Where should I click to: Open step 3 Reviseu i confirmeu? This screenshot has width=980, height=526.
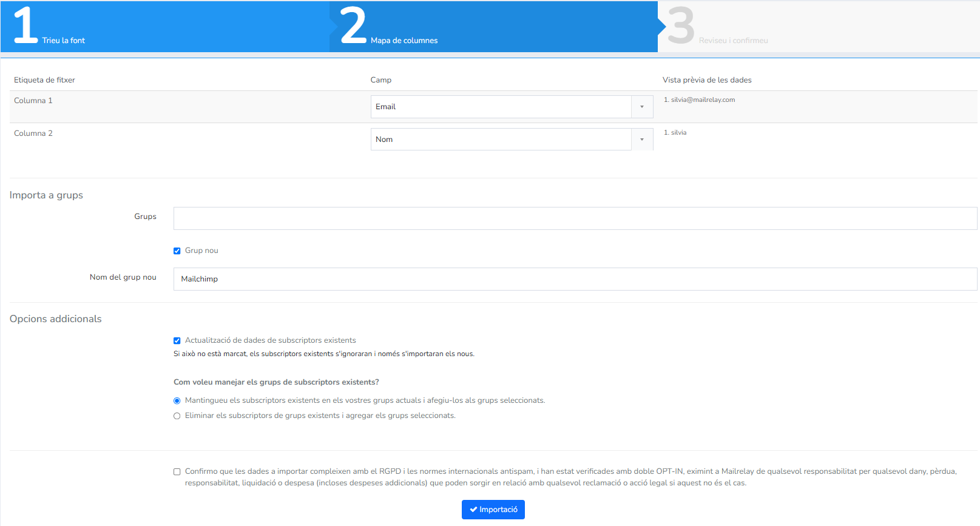pyautogui.click(x=819, y=27)
